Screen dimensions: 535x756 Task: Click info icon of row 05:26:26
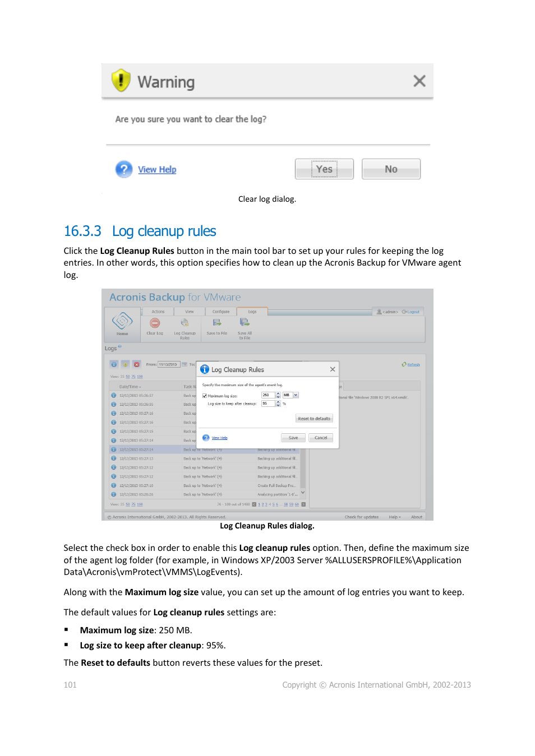coord(114,494)
